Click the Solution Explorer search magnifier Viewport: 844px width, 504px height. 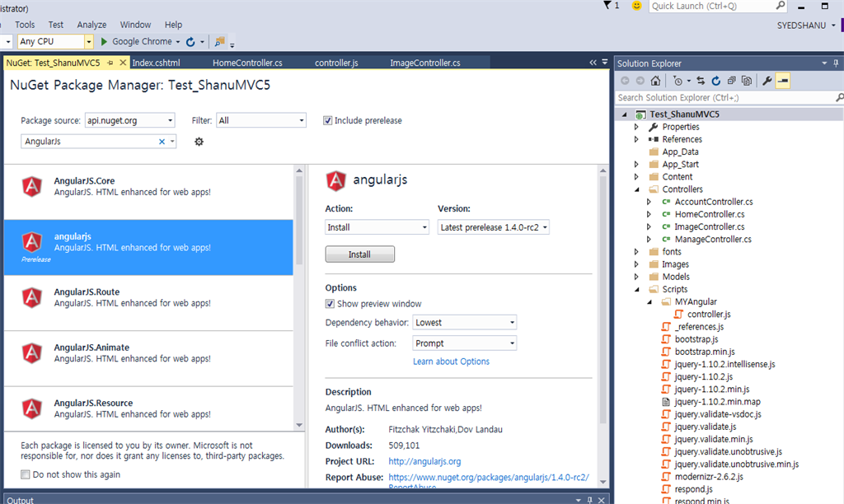pyautogui.click(x=837, y=97)
